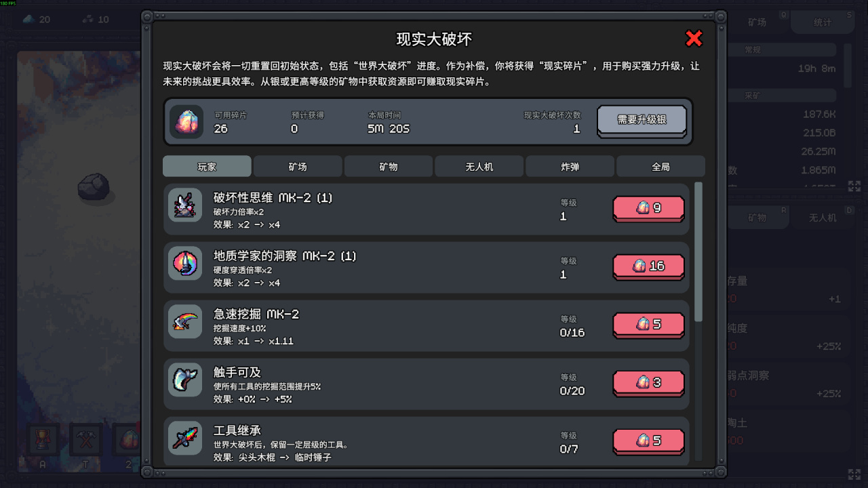Select the 玩家 upgrade tab
Screen dimensions: 868x488
pos(207,167)
